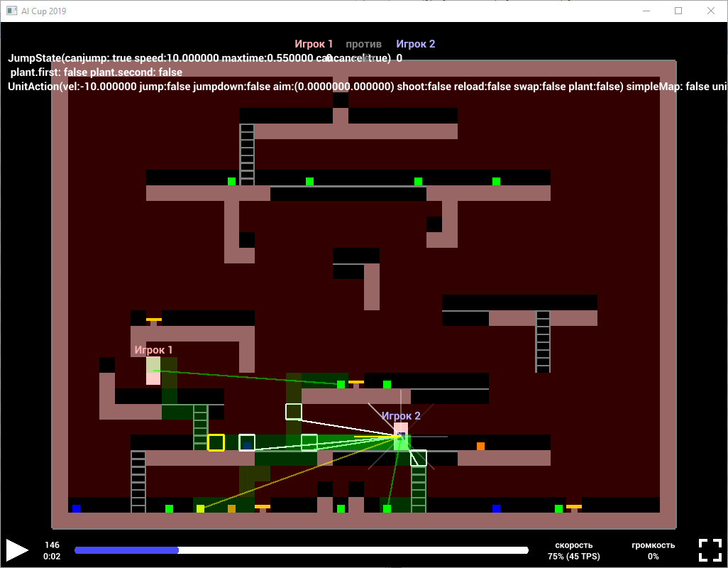Click the Игрок 2 name in header

pos(416,44)
